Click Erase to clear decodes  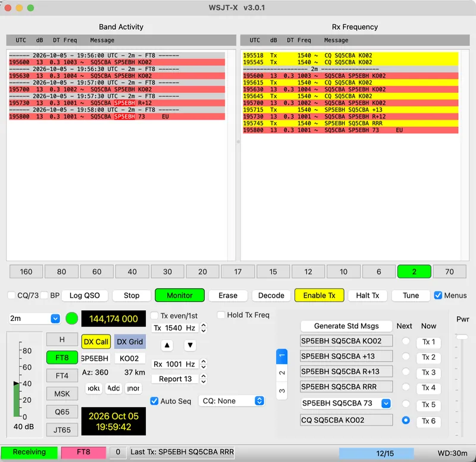(x=228, y=295)
